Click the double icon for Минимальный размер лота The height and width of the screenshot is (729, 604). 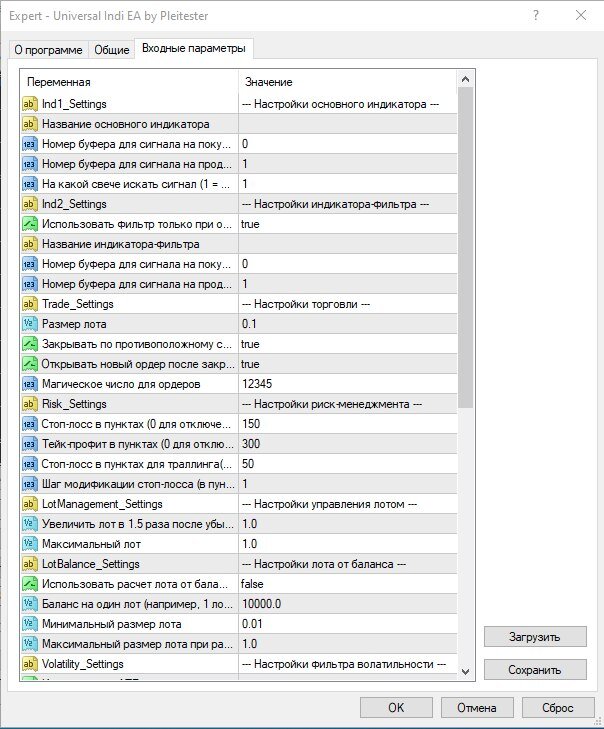tap(29, 623)
